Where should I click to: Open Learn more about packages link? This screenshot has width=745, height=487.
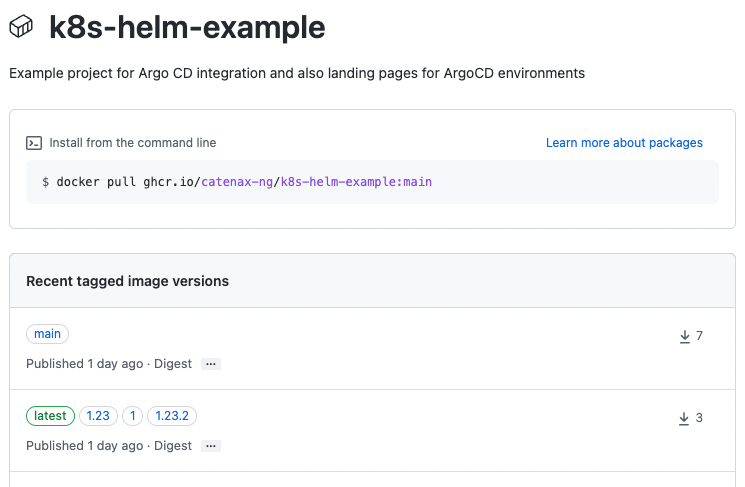(624, 143)
